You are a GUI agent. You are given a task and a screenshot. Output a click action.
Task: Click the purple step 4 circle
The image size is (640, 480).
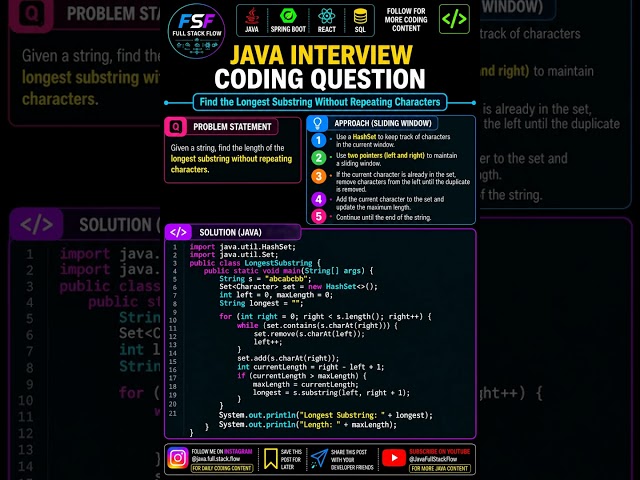(x=318, y=199)
